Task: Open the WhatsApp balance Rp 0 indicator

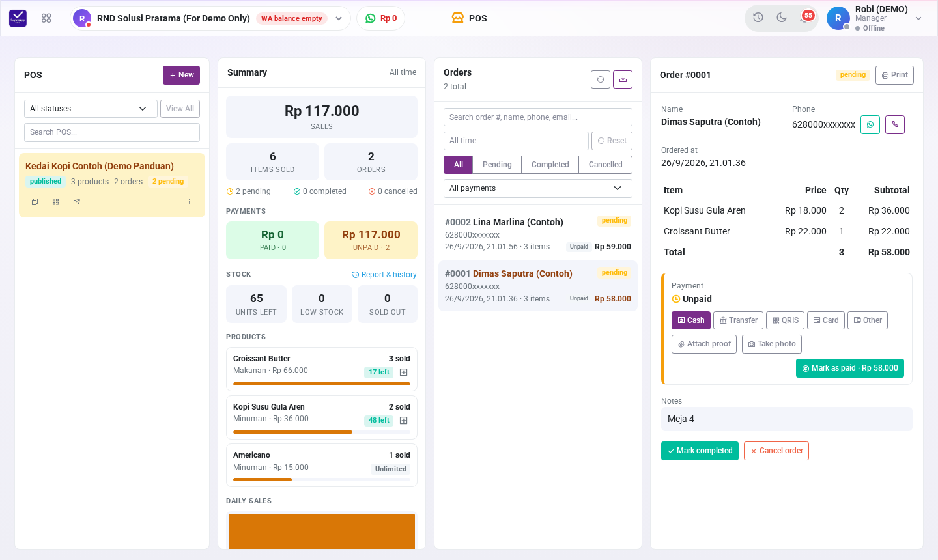Action: coord(381,18)
